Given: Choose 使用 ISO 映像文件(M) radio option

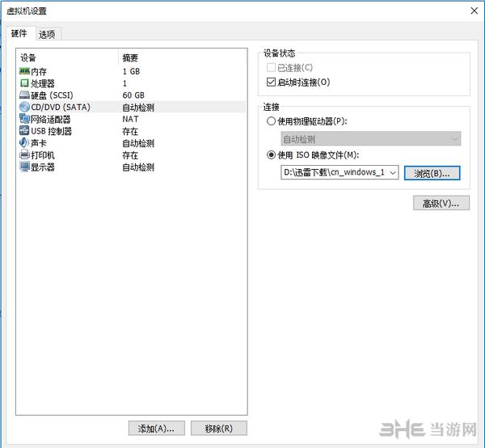Looking at the screenshot, I should coord(271,154).
